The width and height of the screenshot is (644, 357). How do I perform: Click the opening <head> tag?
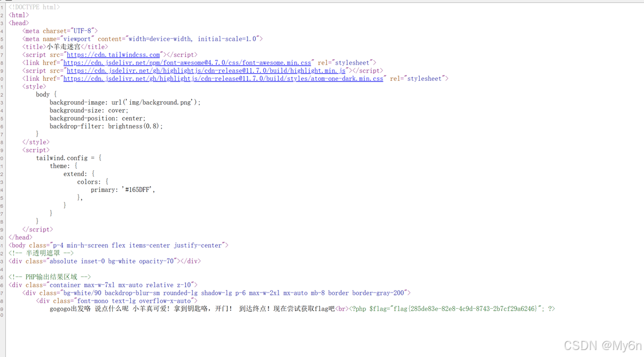click(x=19, y=23)
